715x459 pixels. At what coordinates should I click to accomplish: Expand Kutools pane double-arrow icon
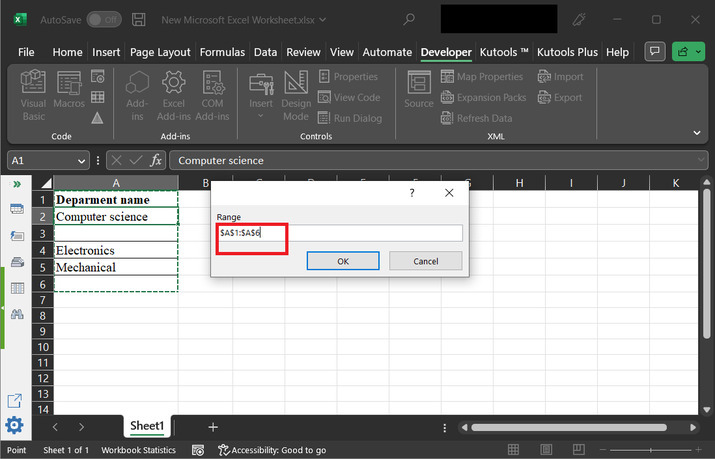17,184
